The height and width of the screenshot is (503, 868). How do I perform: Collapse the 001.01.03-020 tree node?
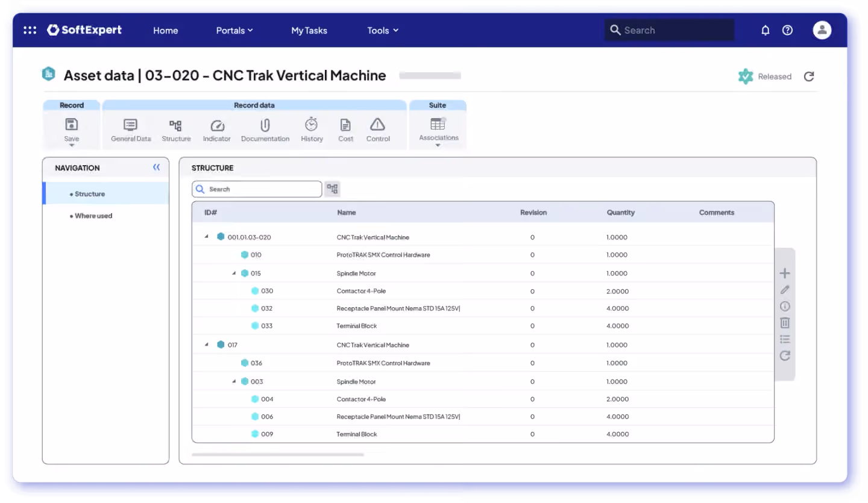207,237
